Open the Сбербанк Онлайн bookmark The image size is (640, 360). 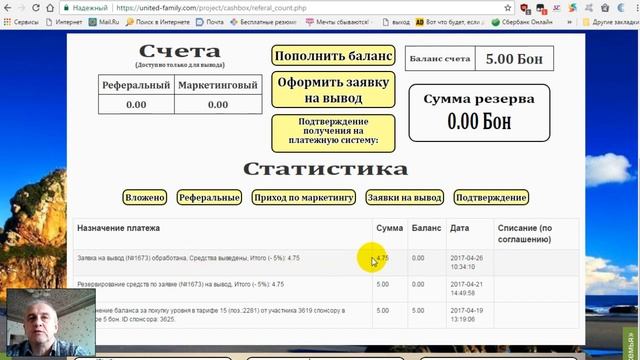(522, 22)
